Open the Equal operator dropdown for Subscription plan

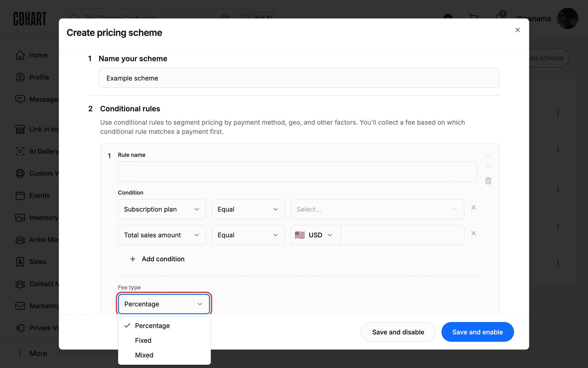tap(248, 209)
